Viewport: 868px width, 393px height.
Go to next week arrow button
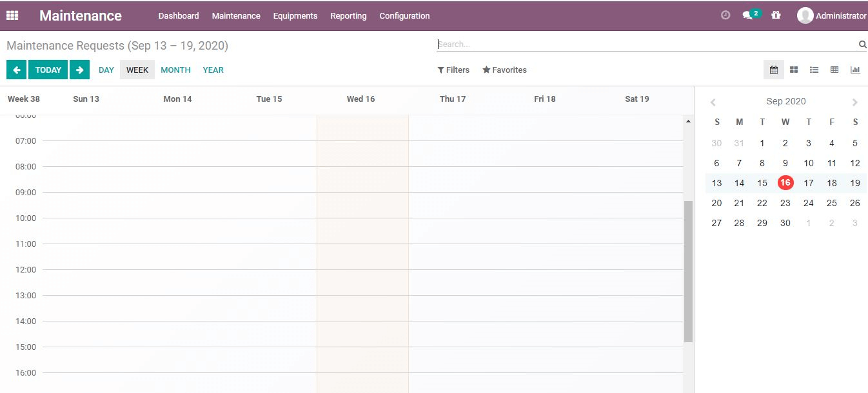coord(79,70)
